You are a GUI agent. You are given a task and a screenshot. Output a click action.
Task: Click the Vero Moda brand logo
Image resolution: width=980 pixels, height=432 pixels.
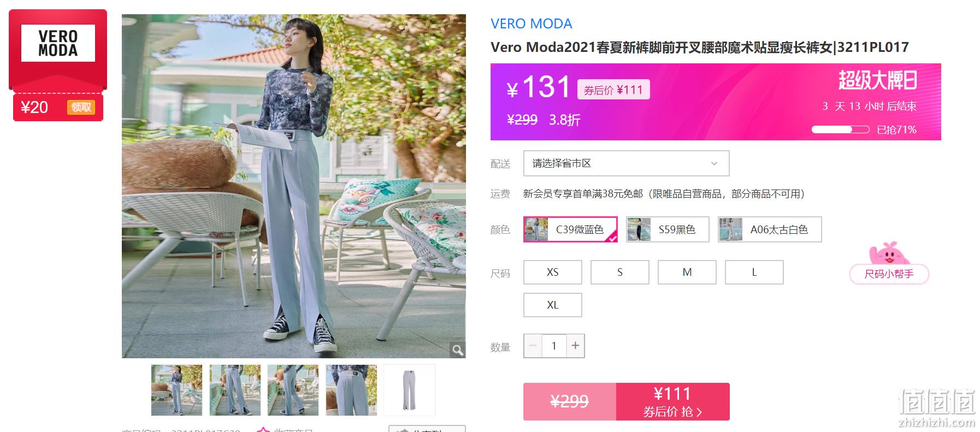58,43
